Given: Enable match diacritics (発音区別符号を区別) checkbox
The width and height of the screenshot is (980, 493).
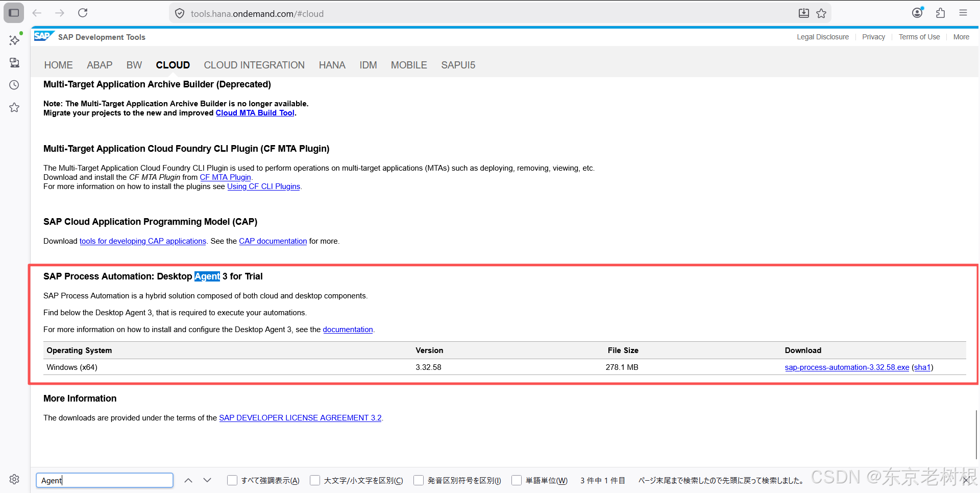Looking at the screenshot, I should [x=419, y=480].
